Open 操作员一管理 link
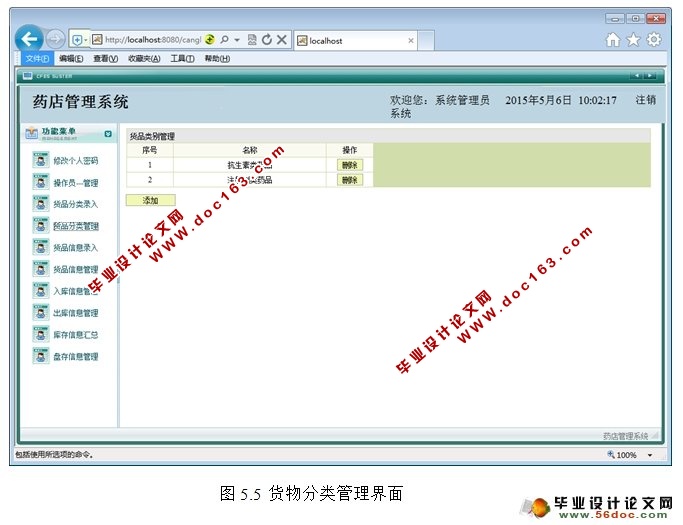Viewport: 683px width, 525px height. tap(76, 183)
